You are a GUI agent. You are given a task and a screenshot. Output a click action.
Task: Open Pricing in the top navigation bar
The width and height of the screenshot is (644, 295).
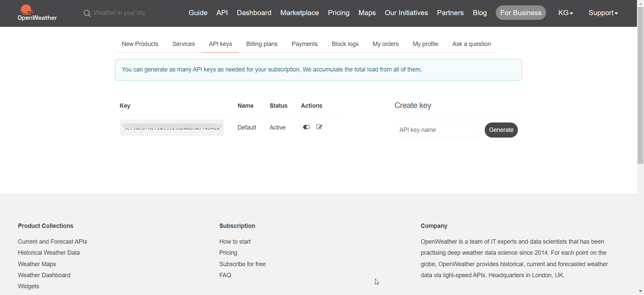click(338, 13)
